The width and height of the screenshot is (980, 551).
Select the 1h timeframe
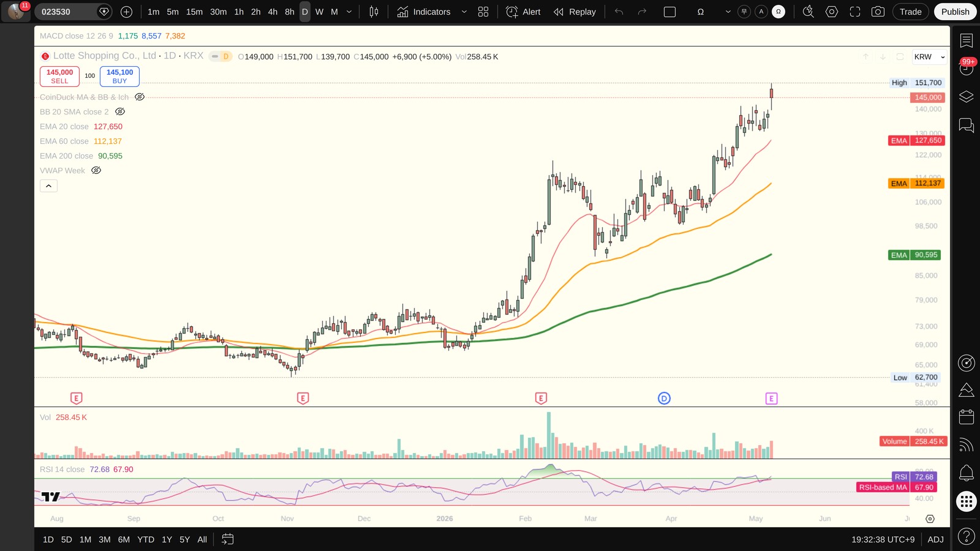pos(239,12)
